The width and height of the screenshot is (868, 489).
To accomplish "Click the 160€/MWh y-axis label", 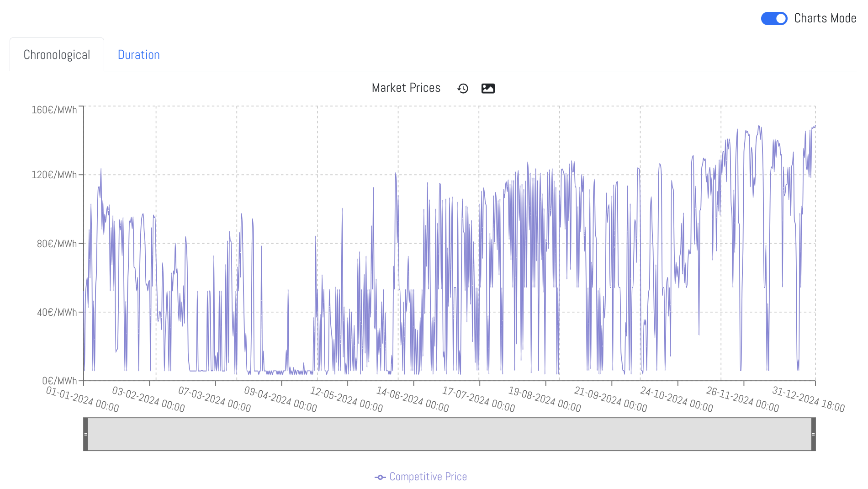I will pyautogui.click(x=54, y=110).
